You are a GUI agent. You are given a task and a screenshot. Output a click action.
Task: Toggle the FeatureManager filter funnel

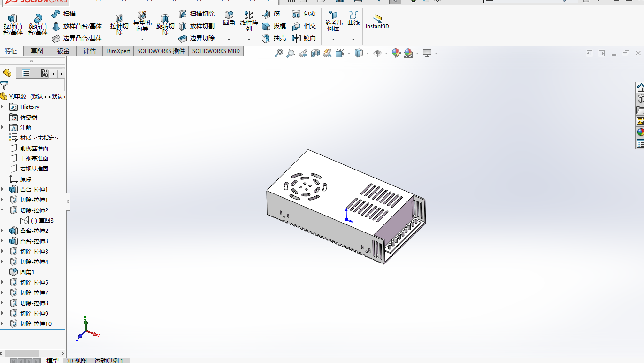click(5, 85)
